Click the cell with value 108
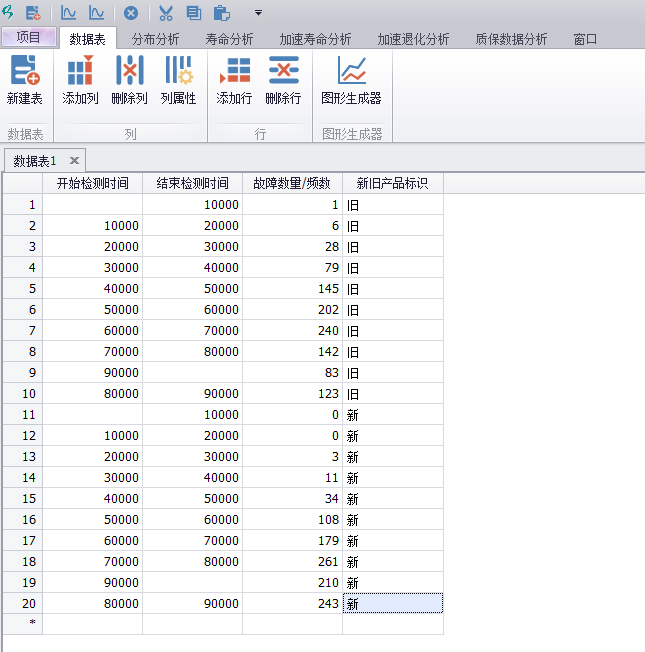Image resolution: width=645 pixels, height=652 pixels. pyautogui.click(x=292, y=519)
